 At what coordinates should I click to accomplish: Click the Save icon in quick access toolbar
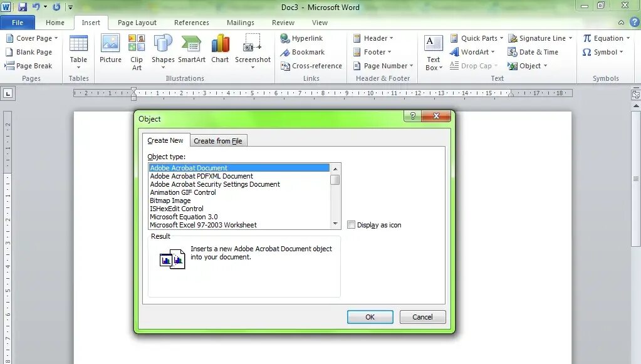23,7
